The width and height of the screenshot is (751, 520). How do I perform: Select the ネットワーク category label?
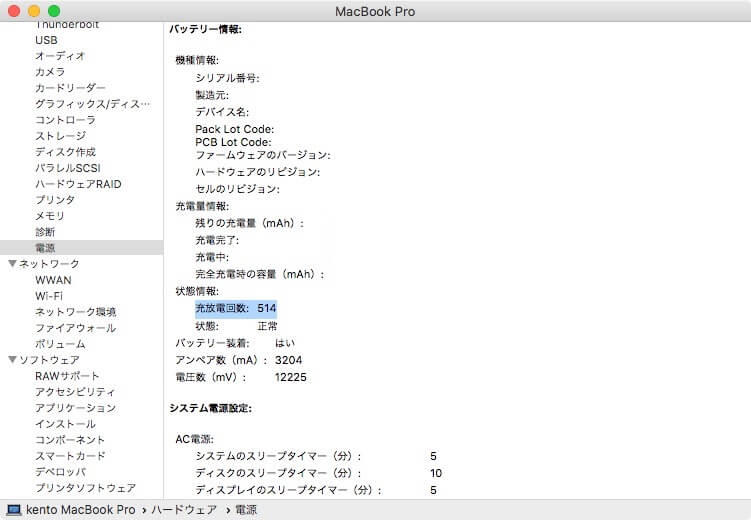49,264
